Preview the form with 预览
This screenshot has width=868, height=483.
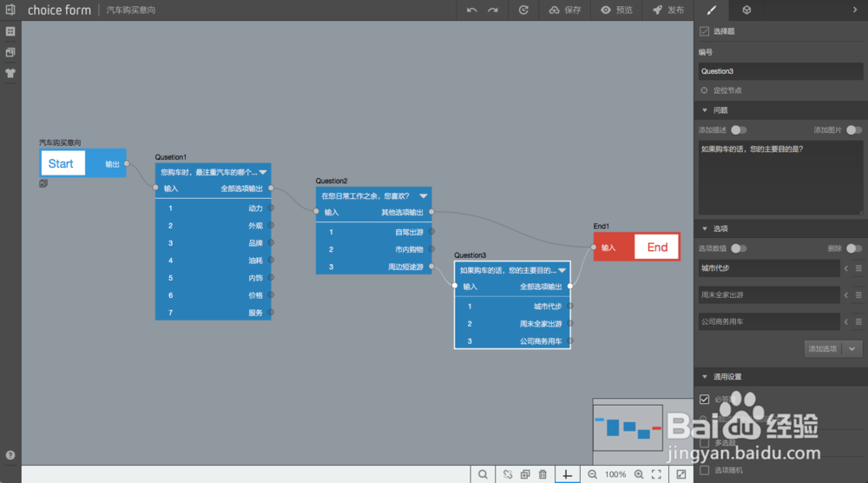point(616,10)
